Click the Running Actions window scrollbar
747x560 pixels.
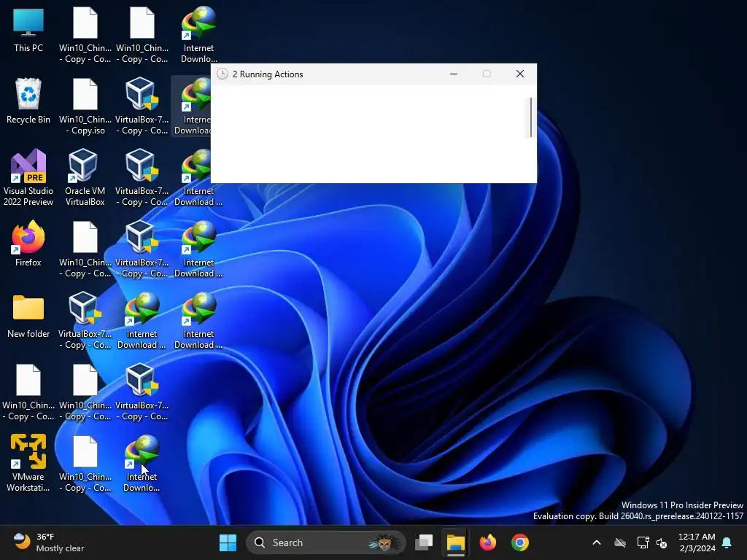pyautogui.click(x=531, y=117)
